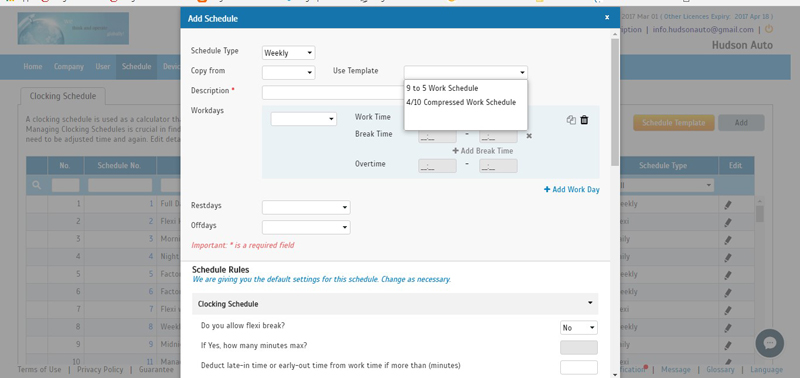Viewport: 800px width, 378px height.
Task: Remove break time with the x icon
Action: 529,136
